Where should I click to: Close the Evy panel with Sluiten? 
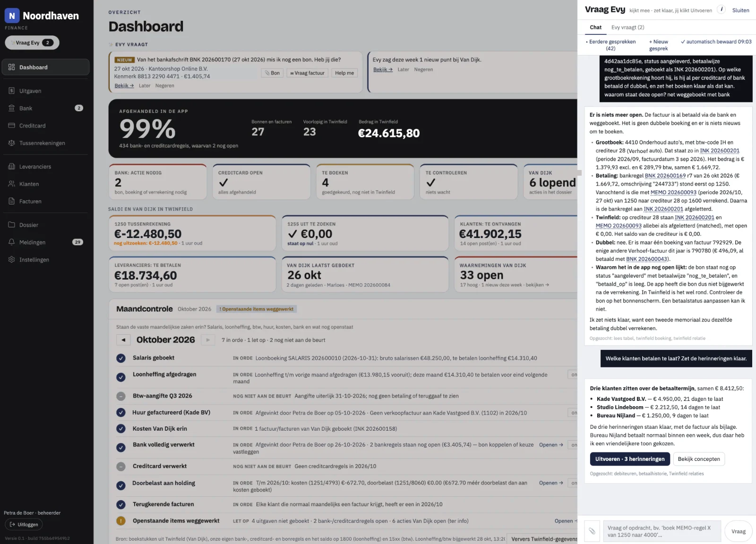pos(740,10)
